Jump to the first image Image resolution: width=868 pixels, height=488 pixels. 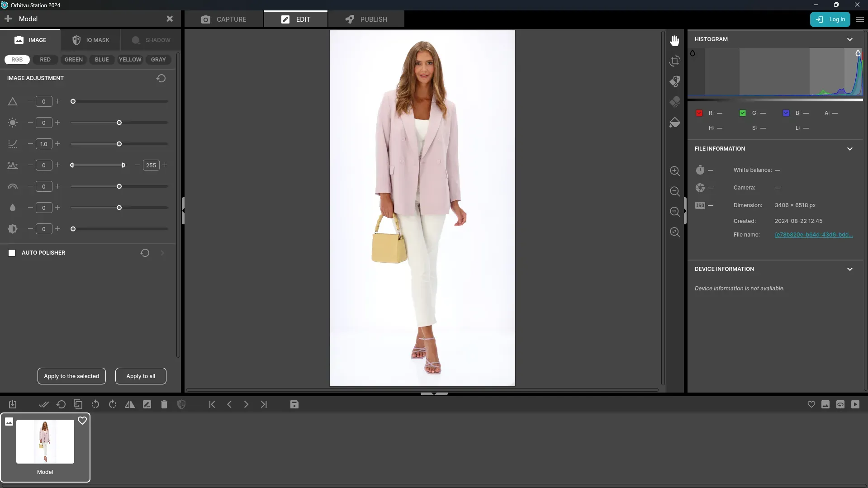coord(212,404)
